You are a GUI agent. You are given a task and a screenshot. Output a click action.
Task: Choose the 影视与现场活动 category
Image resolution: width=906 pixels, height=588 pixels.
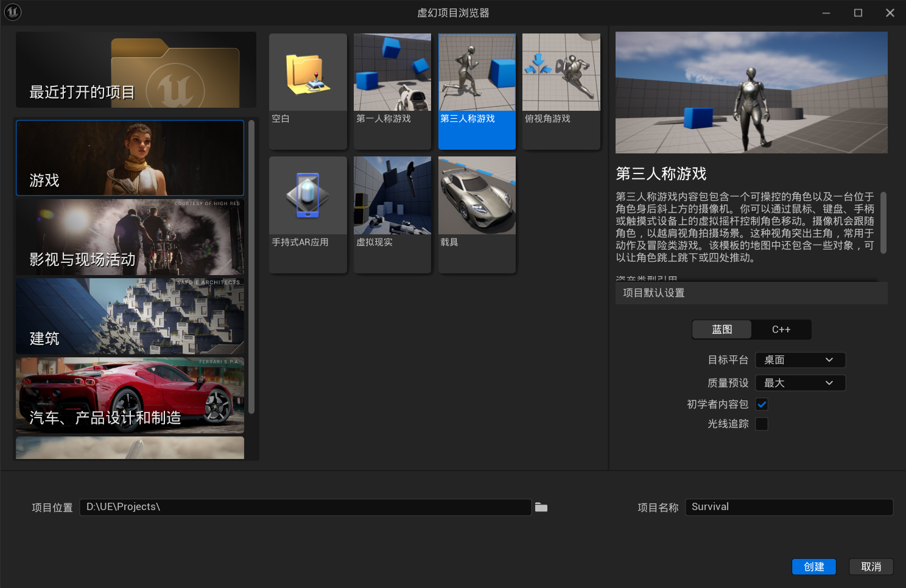tap(130, 237)
